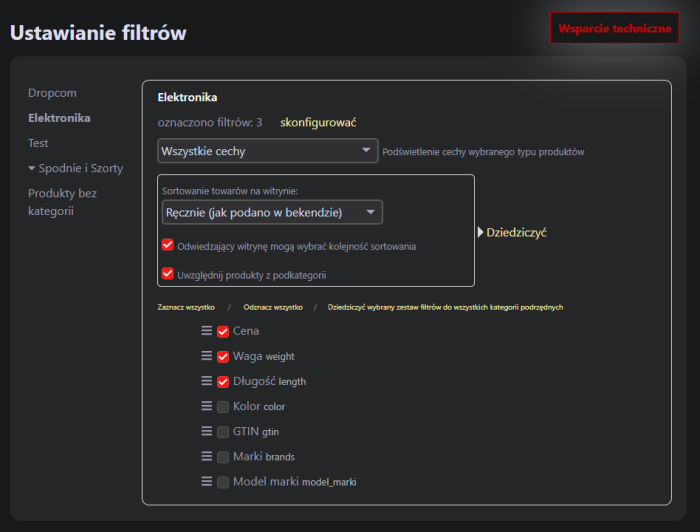Screen dimensions: 700x532
Task: Select the Test category in sidebar
Action: (x=38, y=143)
